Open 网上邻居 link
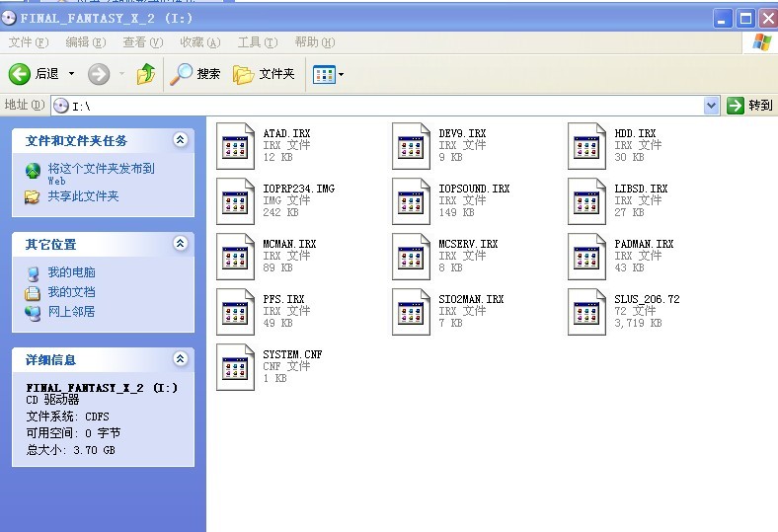The width and height of the screenshot is (778, 532). pos(71,312)
